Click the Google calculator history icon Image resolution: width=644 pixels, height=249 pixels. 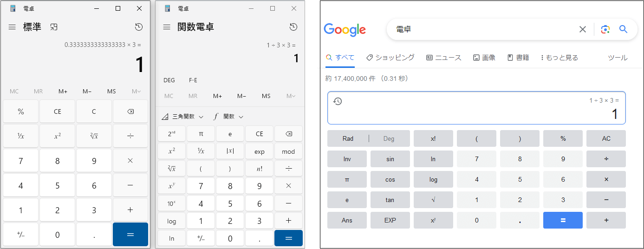point(338,101)
